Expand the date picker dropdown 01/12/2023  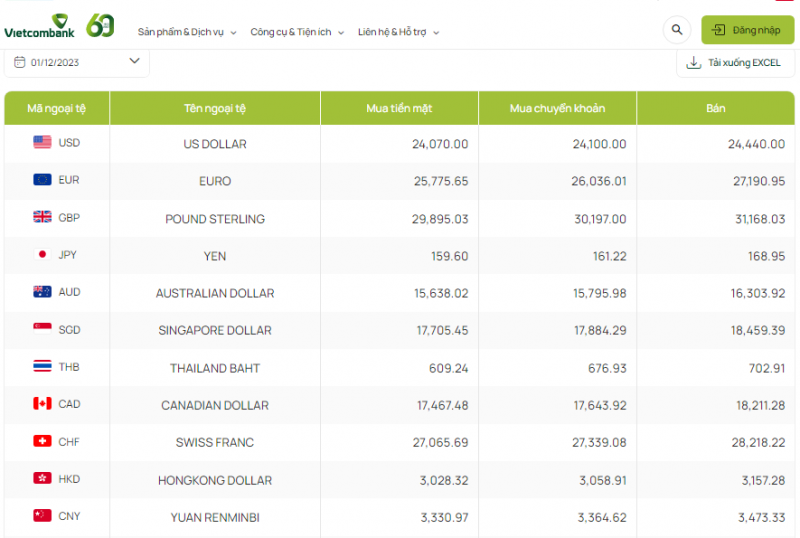tap(76, 62)
